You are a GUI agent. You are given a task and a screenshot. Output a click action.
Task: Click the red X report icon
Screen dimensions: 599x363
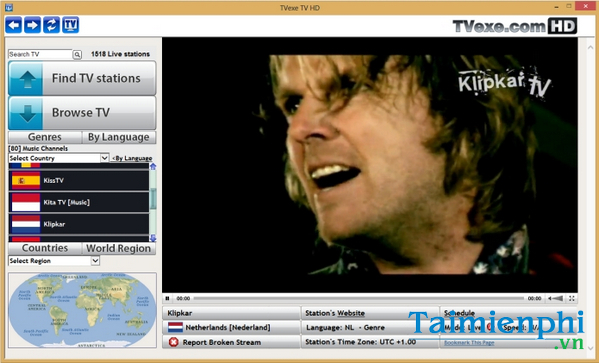tap(173, 342)
